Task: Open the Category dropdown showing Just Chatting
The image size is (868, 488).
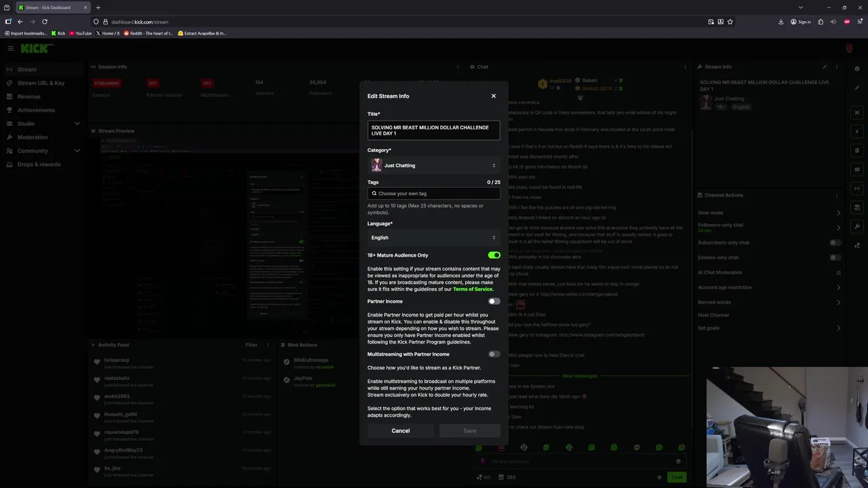Action: 433,165
